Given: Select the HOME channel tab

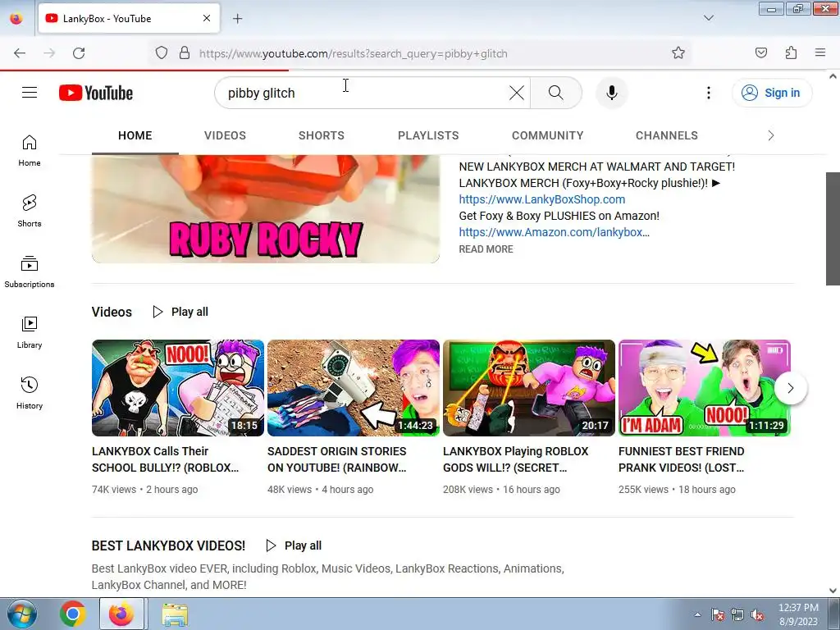Looking at the screenshot, I should 135,135.
